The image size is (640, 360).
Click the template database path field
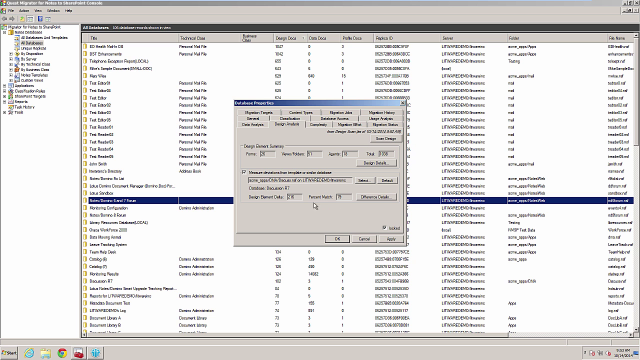coord(300,180)
